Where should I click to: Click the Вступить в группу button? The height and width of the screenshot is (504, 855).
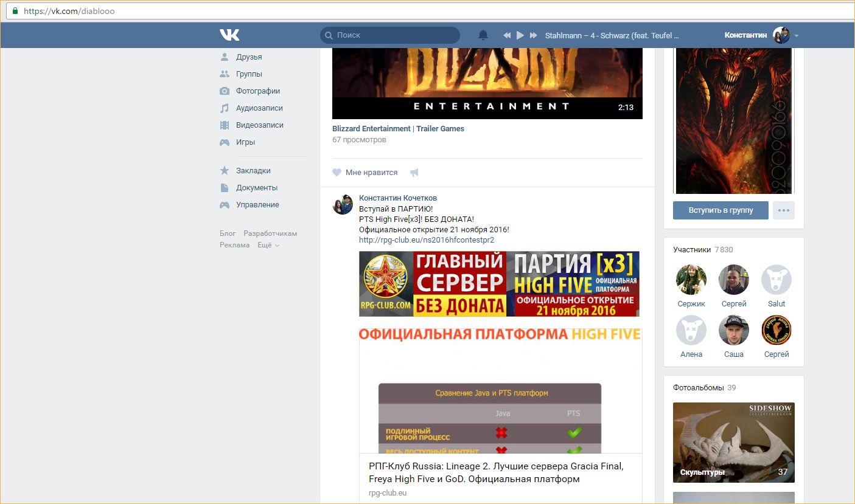[x=721, y=210]
